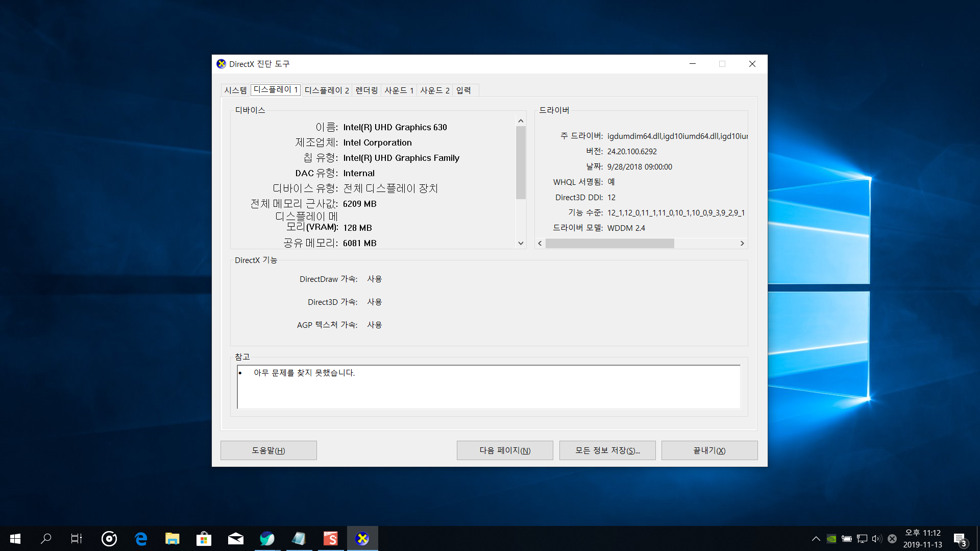Click driver panel scroll left arrow
Image resolution: width=980 pixels, height=551 pixels.
[x=540, y=244]
